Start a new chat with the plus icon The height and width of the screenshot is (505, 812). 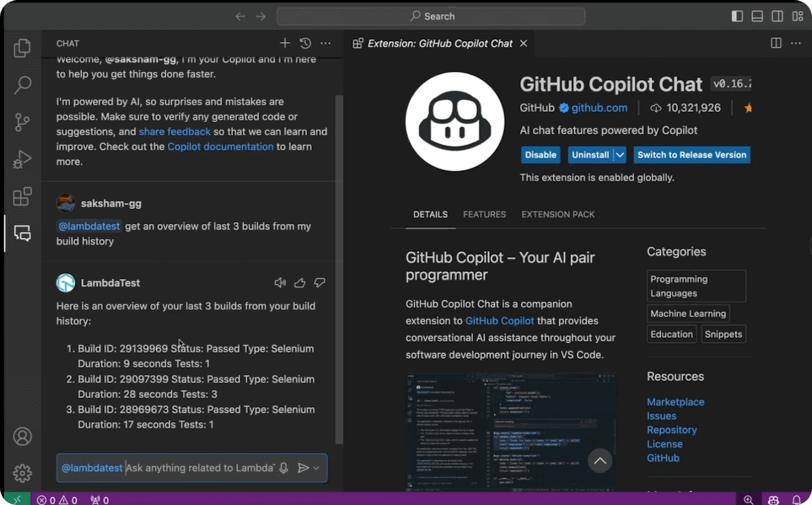pyautogui.click(x=285, y=43)
